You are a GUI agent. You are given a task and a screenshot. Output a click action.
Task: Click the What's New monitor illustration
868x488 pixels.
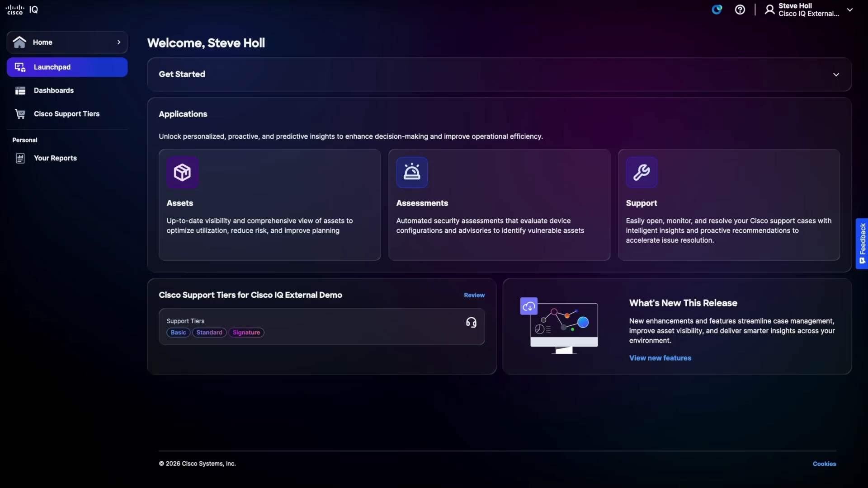[560, 326]
